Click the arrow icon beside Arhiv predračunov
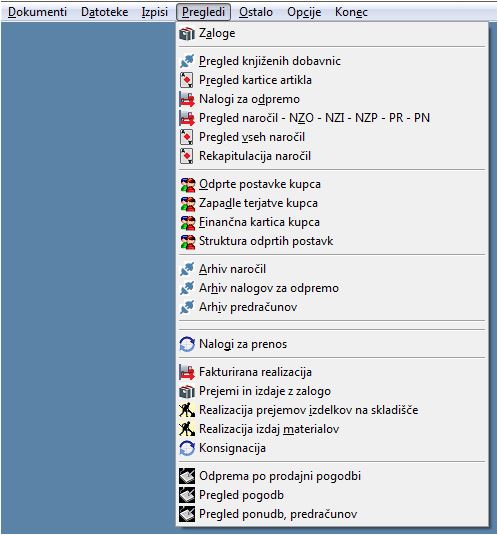 [187, 307]
